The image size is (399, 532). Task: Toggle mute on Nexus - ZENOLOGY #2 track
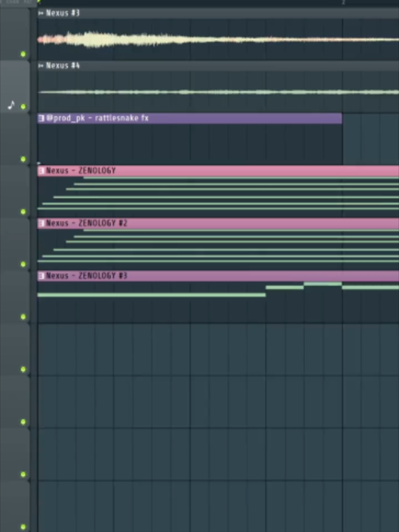coord(23,264)
